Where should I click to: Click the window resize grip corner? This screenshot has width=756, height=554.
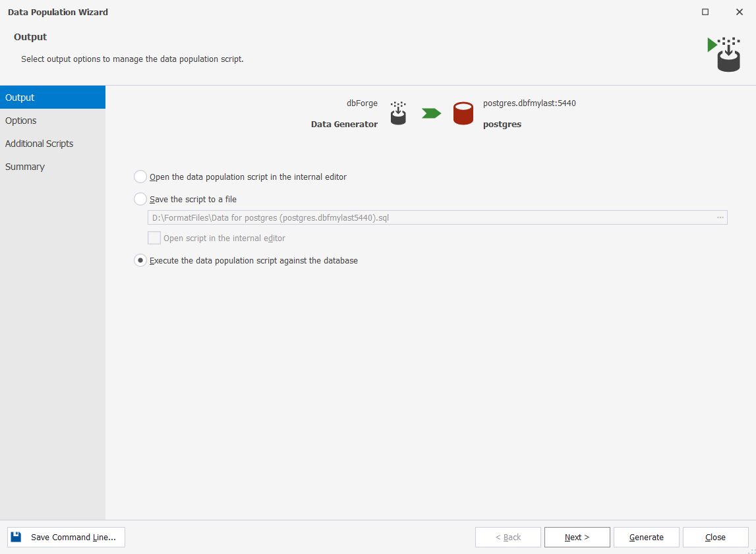point(752,551)
